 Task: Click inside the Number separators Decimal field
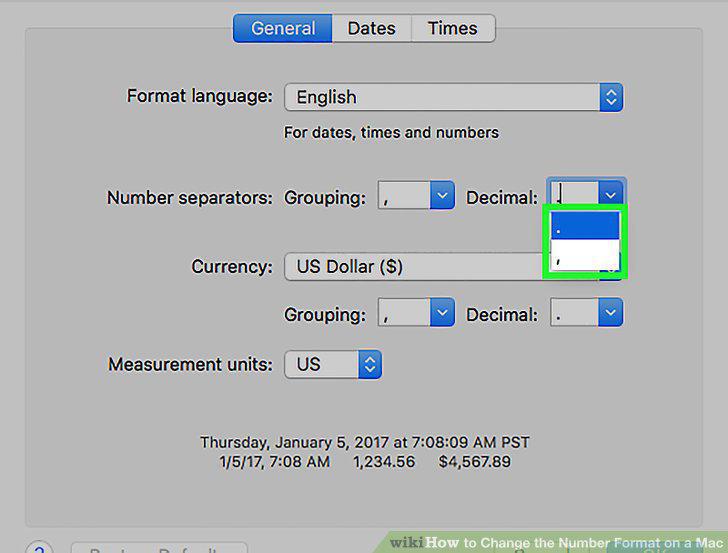(574, 193)
